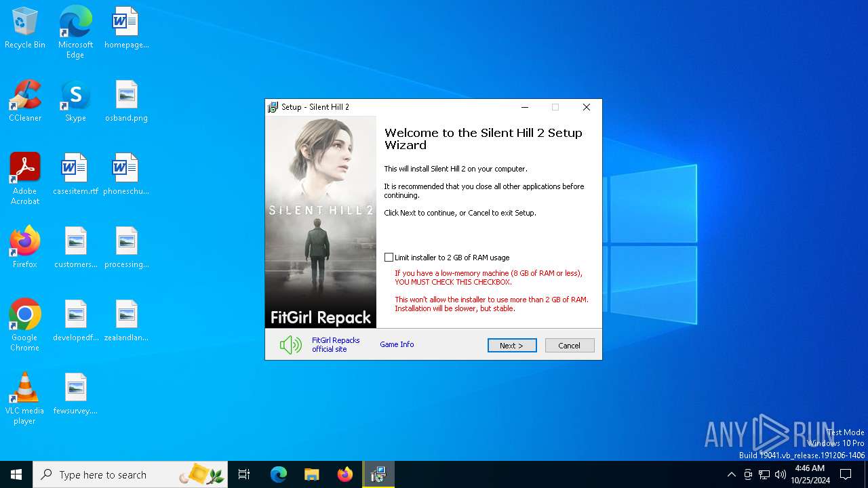Image resolution: width=868 pixels, height=488 pixels.
Task: Click the Next > button
Action: point(512,346)
